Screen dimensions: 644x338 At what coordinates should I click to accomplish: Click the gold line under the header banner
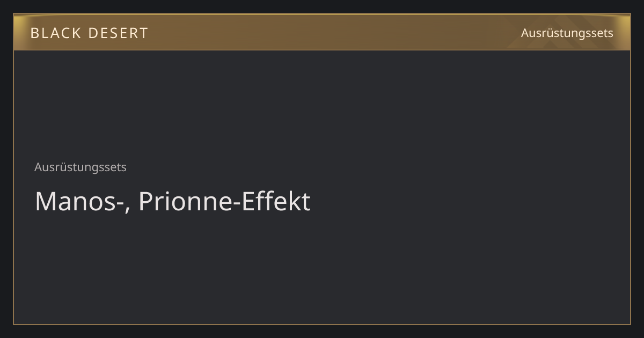click(x=322, y=50)
